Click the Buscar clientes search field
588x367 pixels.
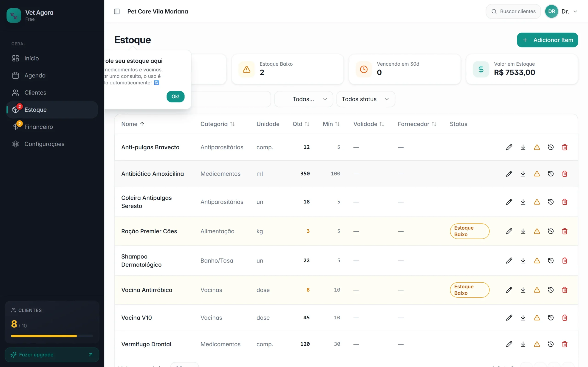pyautogui.click(x=513, y=11)
